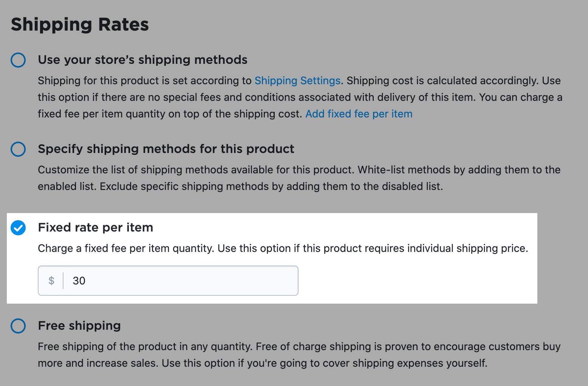Click the "Use your store's shipping methods" title text
Viewport: 588px width, 386px height.
(x=142, y=60)
